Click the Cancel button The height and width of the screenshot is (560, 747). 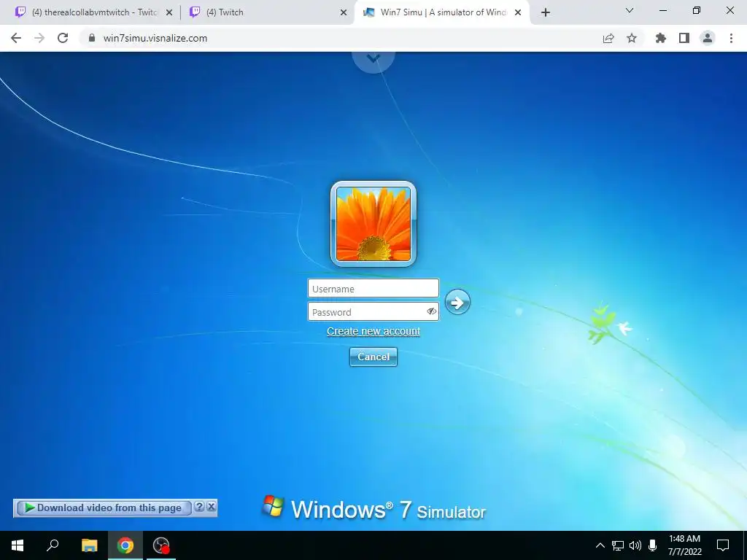(373, 357)
